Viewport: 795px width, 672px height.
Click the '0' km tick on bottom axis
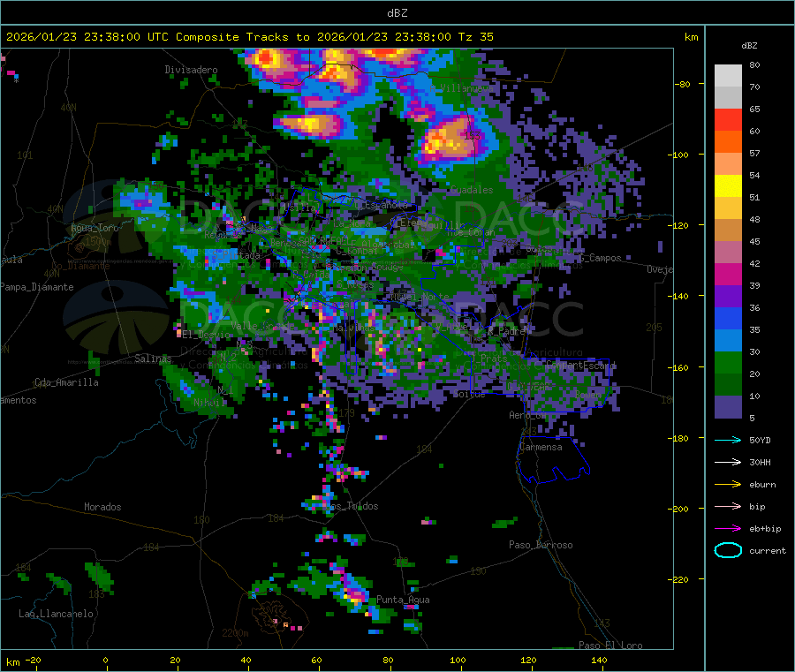[105, 660]
